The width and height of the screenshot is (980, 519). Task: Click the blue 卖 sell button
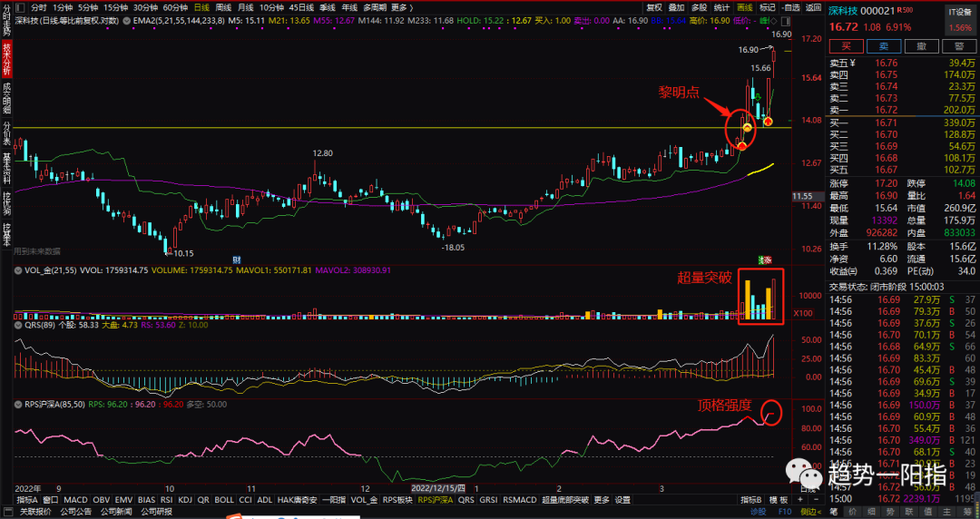click(x=884, y=46)
